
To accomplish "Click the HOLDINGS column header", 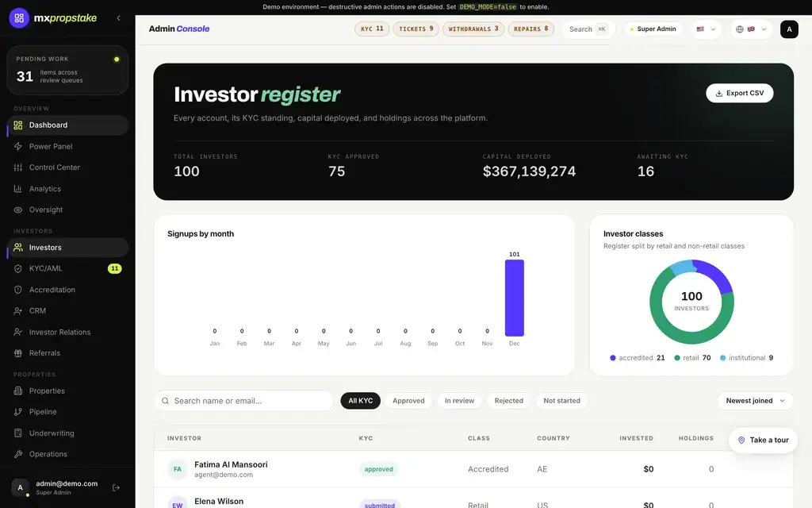I will tap(696, 438).
